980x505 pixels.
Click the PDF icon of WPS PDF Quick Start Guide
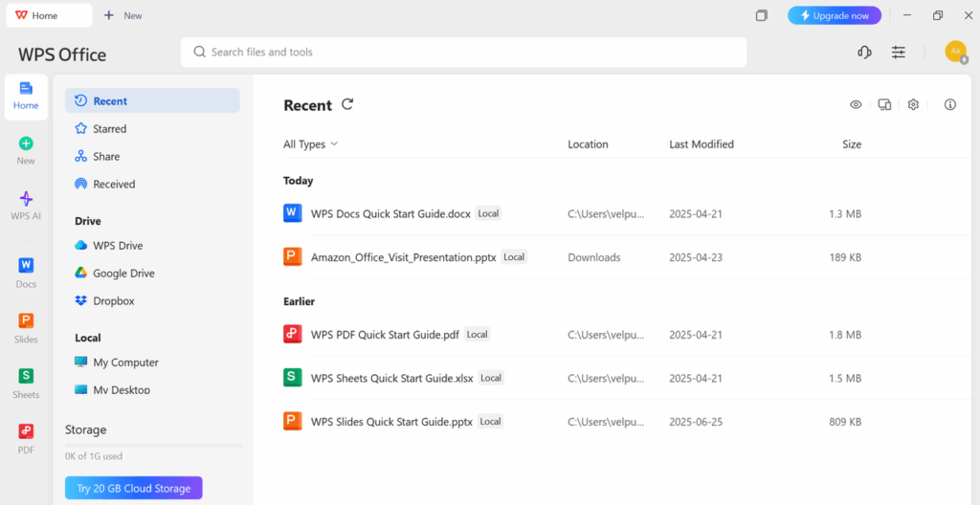point(293,335)
